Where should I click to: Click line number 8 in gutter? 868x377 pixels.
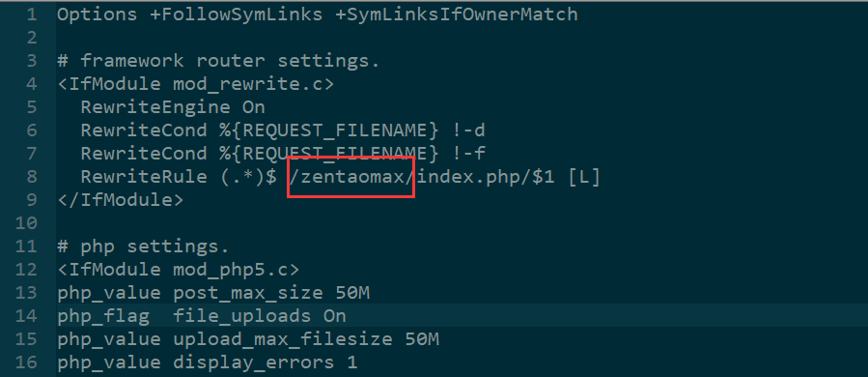[x=32, y=177]
